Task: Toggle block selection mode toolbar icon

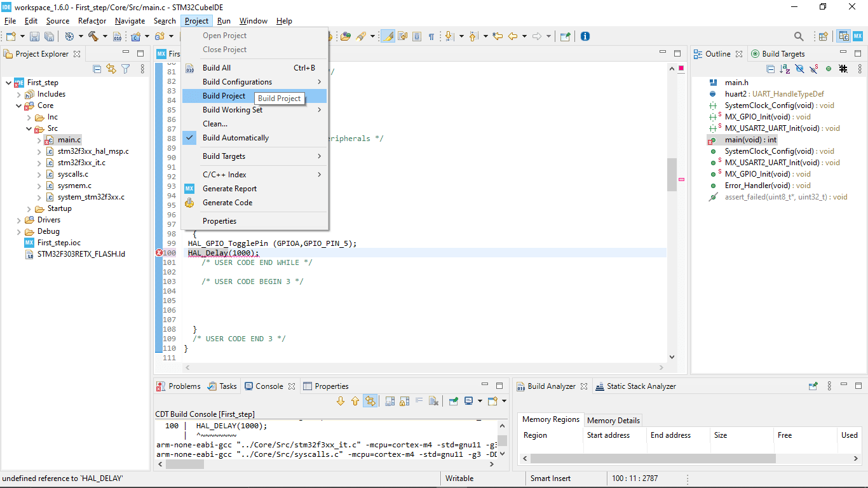Action: point(417,37)
